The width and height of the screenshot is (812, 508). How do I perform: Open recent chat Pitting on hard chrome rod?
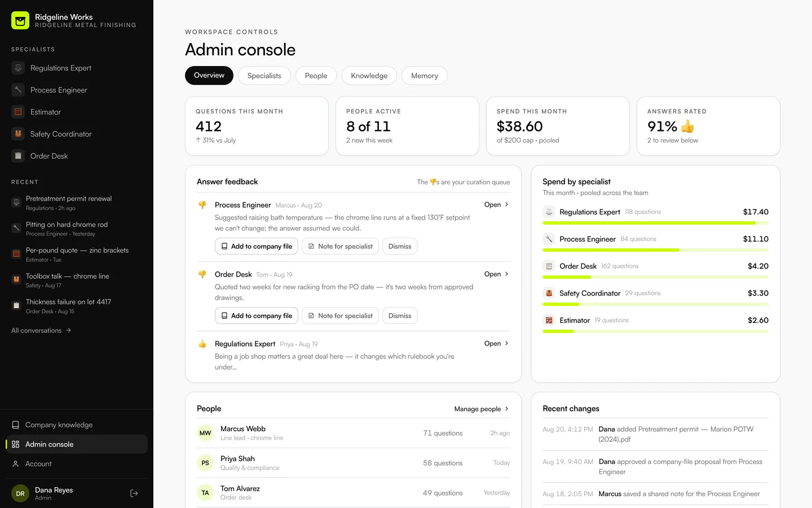click(77, 229)
